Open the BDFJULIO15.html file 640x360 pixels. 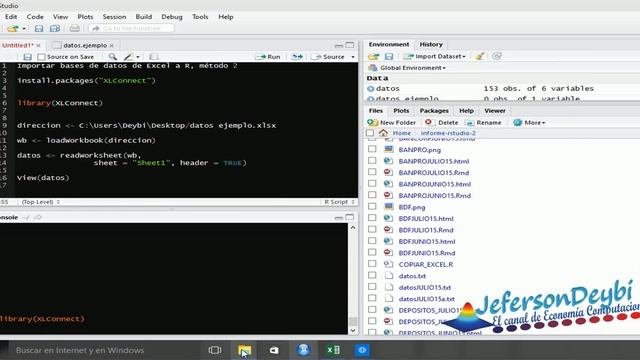click(x=426, y=218)
